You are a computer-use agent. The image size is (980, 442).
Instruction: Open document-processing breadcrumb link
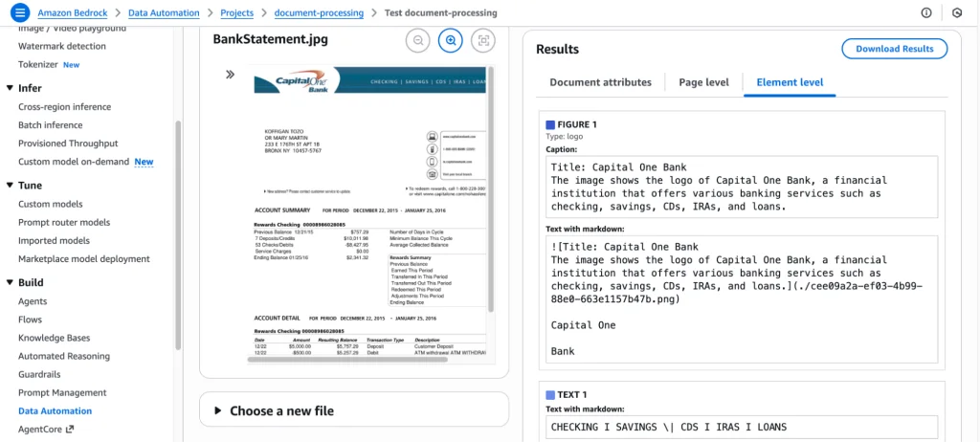[x=319, y=12]
